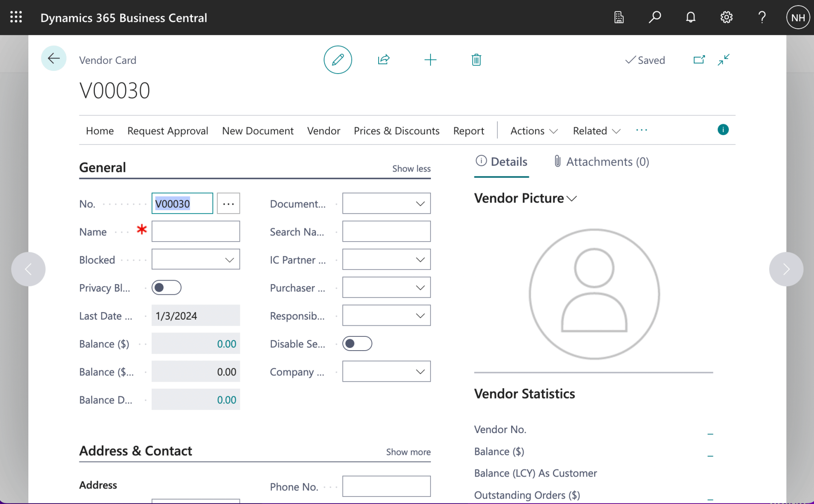Screen dimensions: 814x504
Task: Collapse the Vendor Picture section
Action: [525, 198]
